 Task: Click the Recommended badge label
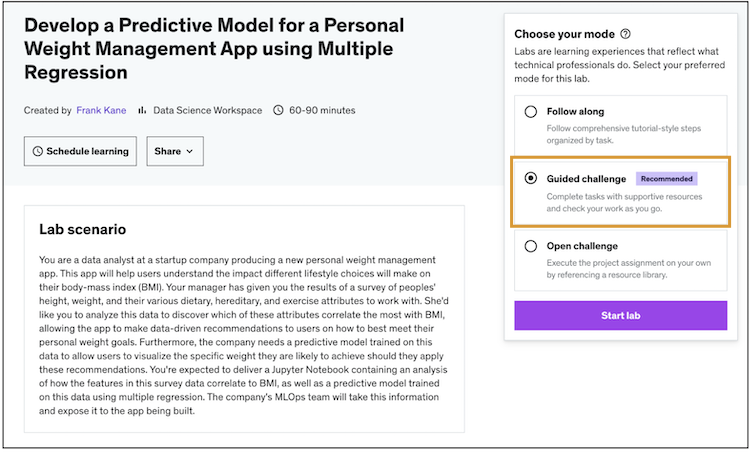point(666,179)
